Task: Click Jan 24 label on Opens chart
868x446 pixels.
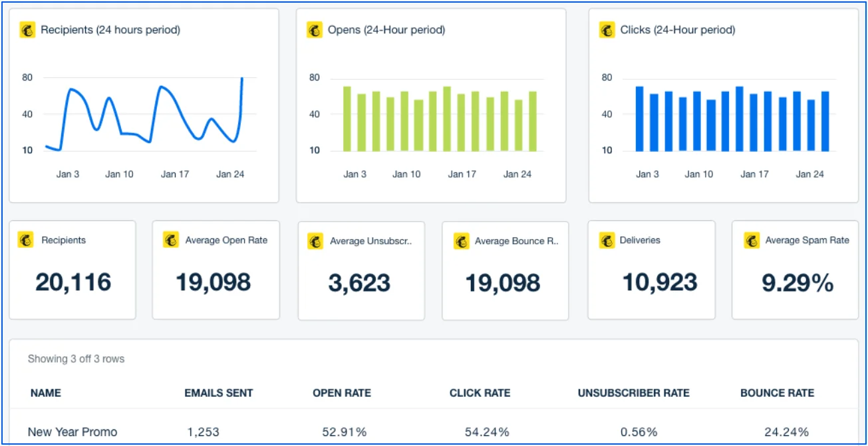Action: [517, 174]
